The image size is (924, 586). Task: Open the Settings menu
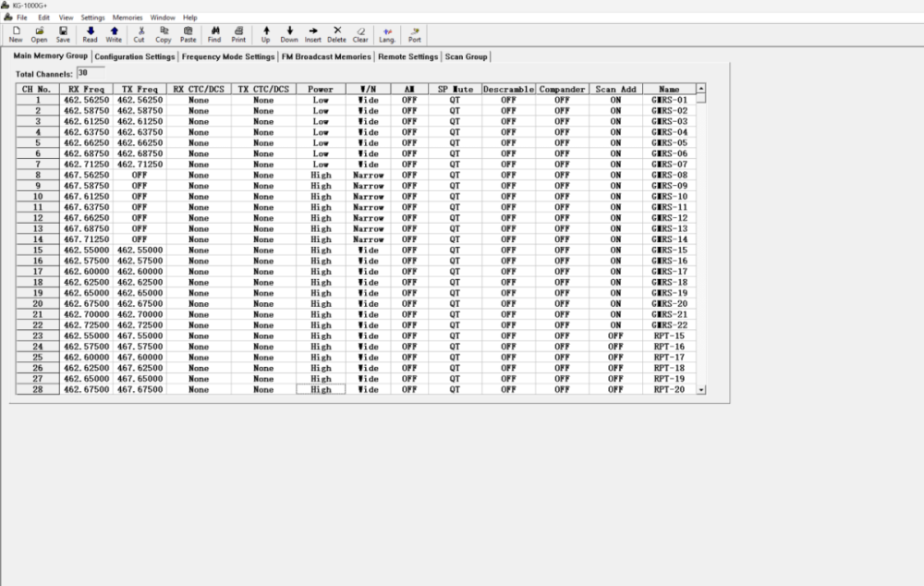(x=92, y=18)
